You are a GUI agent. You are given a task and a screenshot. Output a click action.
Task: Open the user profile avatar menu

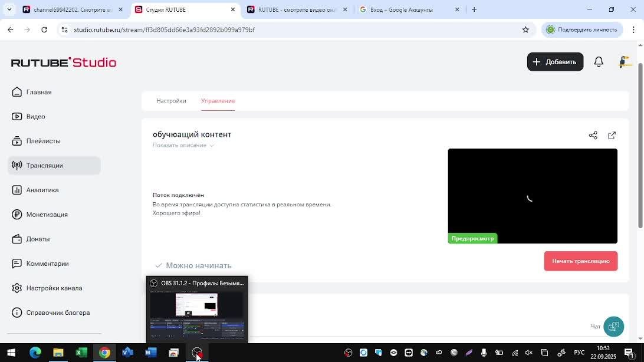tap(625, 62)
